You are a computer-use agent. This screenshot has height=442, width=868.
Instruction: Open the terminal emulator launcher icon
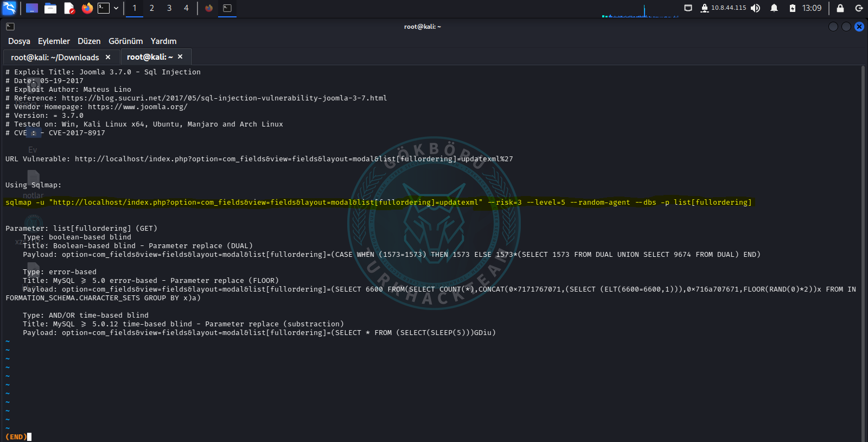click(104, 8)
